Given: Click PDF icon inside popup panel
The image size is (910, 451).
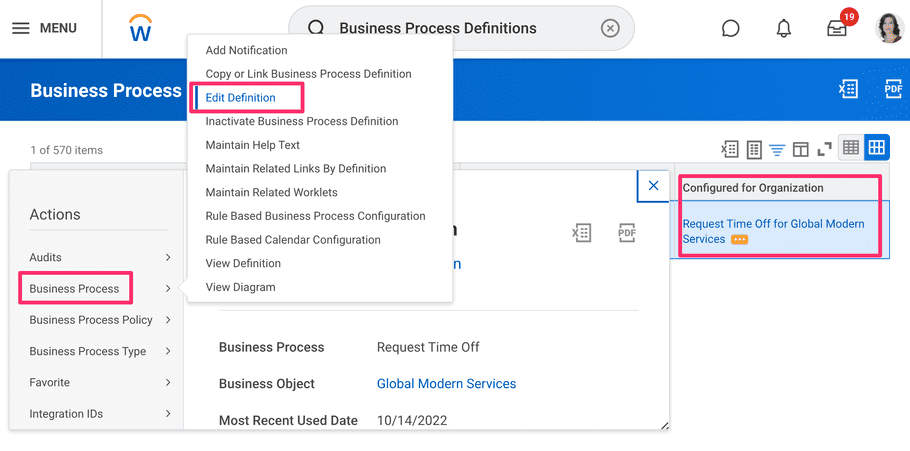Looking at the screenshot, I should pos(627,233).
